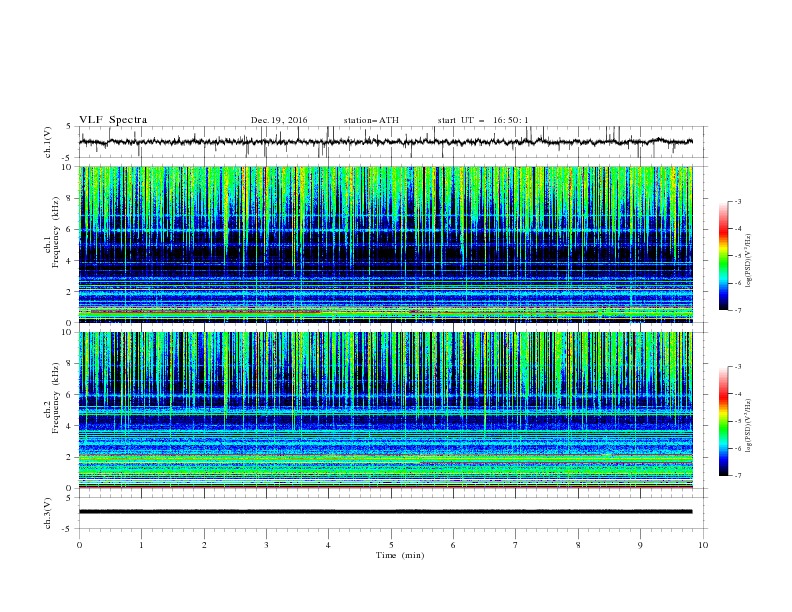Click the ch.3 voltage waveform trace
The image size is (792, 612).
pyautogui.click(x=385, y=512)
